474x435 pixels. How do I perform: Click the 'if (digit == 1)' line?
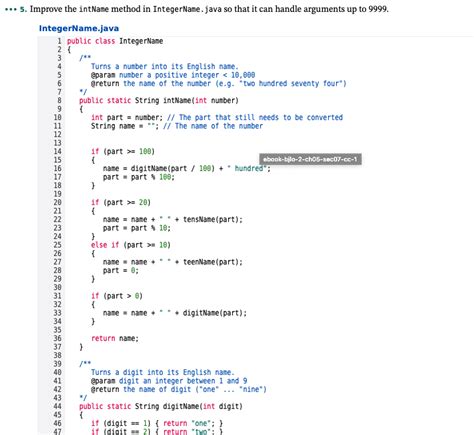tap(157, 423)
